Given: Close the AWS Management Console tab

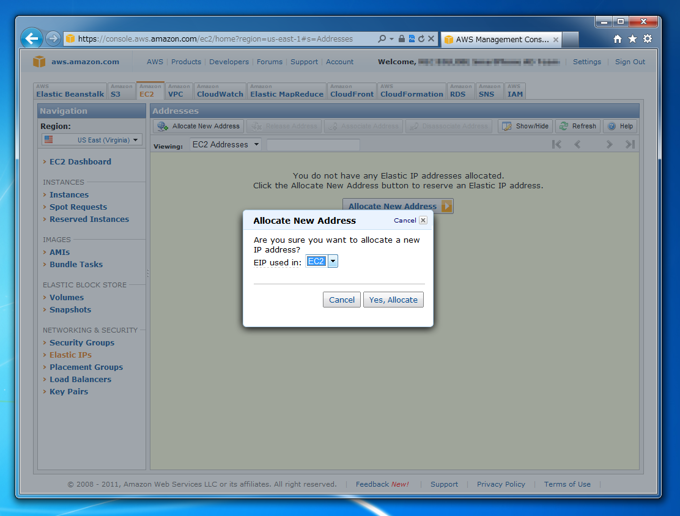Looking at the screenshot, I should [x=556, y=39].
